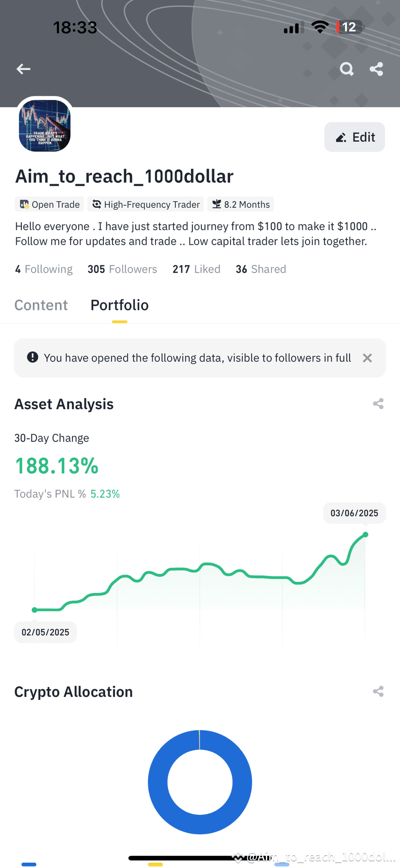Select the 03/06/2025 chart endpoint

pyautogui.click(x=366, y=534)
